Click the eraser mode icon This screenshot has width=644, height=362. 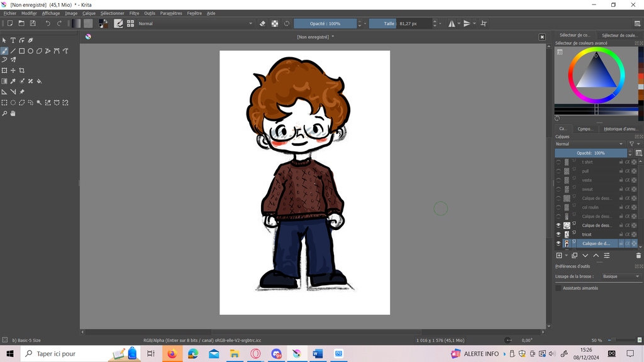263,24
